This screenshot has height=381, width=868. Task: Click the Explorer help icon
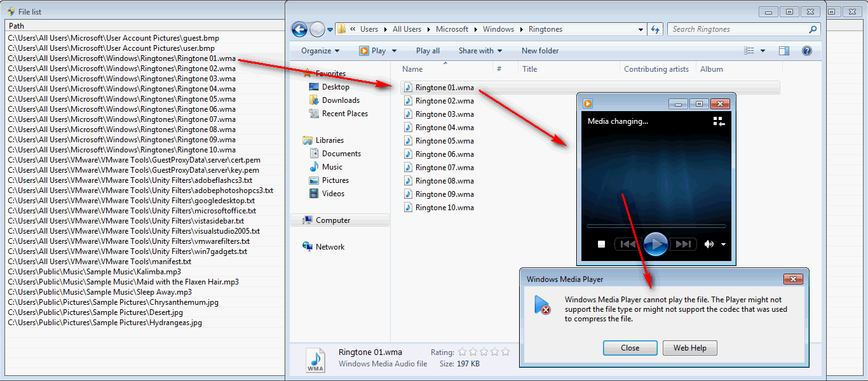tap(807, 51)
